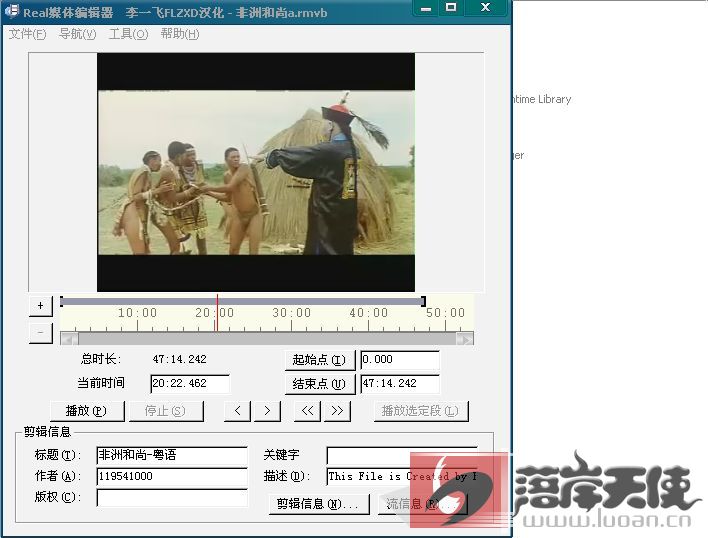Focus the start point field showing 0.000

coord(400,360)
